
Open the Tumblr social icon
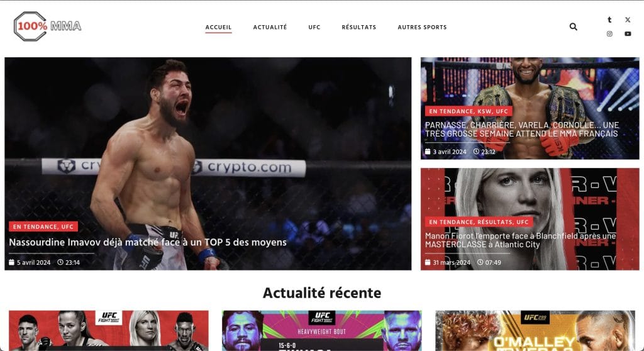(609, 19)
